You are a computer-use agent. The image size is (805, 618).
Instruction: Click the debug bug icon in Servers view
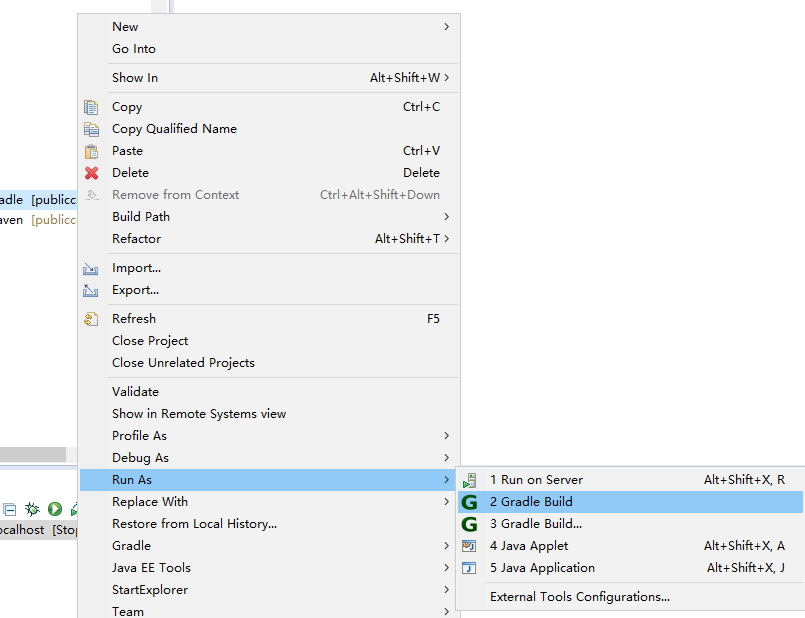pyautogui.click(x=32, y=509)
